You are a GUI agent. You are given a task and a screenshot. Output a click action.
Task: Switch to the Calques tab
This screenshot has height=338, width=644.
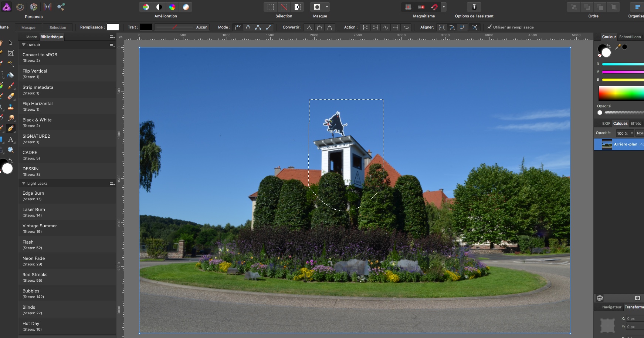(x=620, y=123)
